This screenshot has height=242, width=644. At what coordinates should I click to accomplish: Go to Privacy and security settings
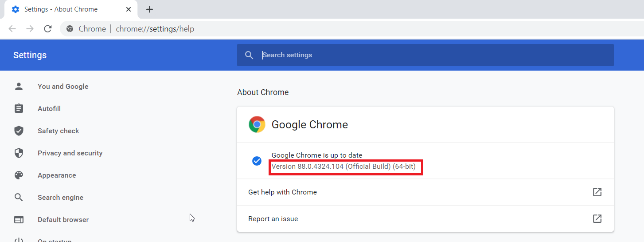[x=70, y=153]
